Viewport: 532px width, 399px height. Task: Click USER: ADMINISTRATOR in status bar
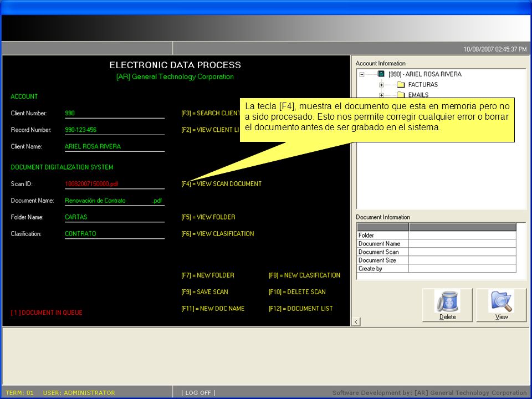point(79,393)
